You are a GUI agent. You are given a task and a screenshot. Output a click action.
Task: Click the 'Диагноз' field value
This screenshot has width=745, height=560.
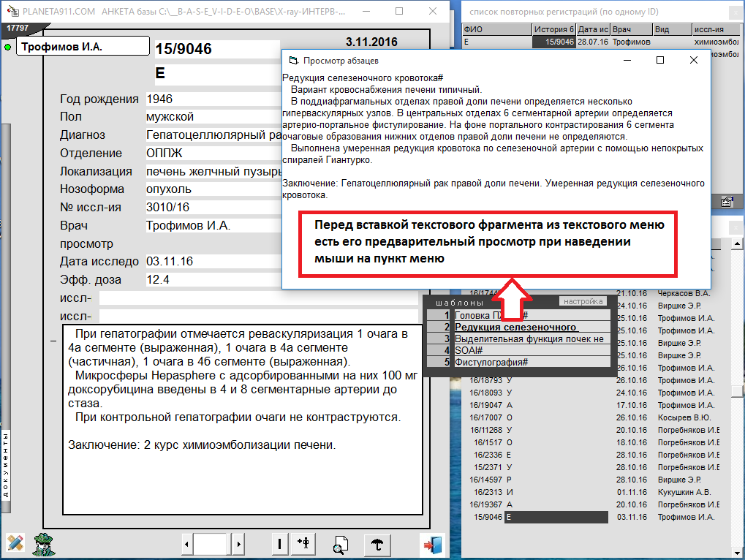(213, 135)
